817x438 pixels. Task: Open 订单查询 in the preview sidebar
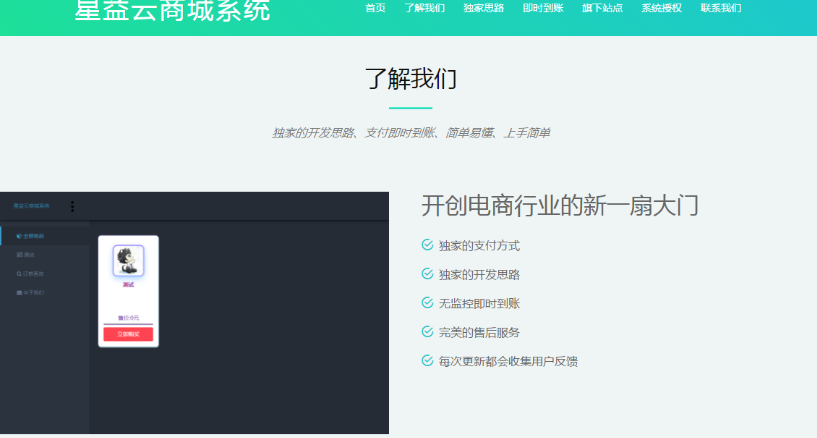(30, 273)
